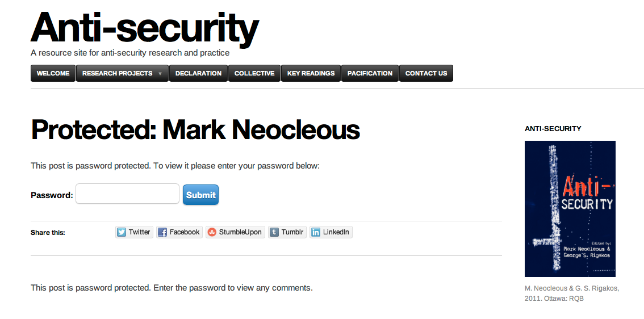Screen dimensions: 644x319
Task: Open the Anti-Security book cover image
Action: click(x=570, y=208)
